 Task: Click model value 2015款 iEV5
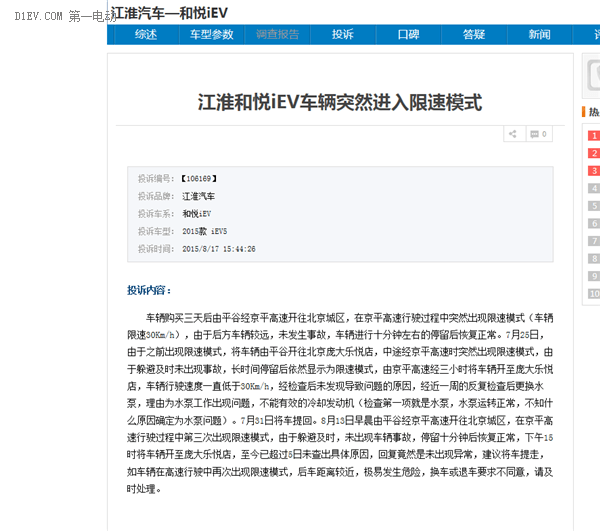tap(205, 231)
